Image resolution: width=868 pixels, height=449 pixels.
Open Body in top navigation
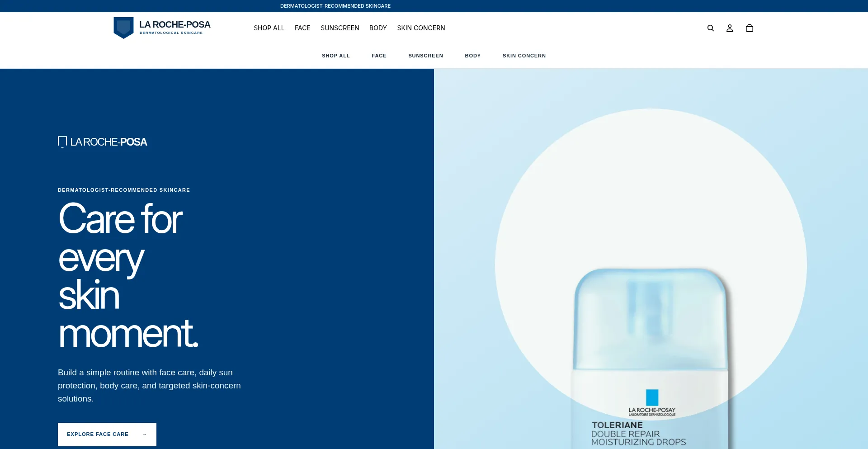click(x=378, y=28)
